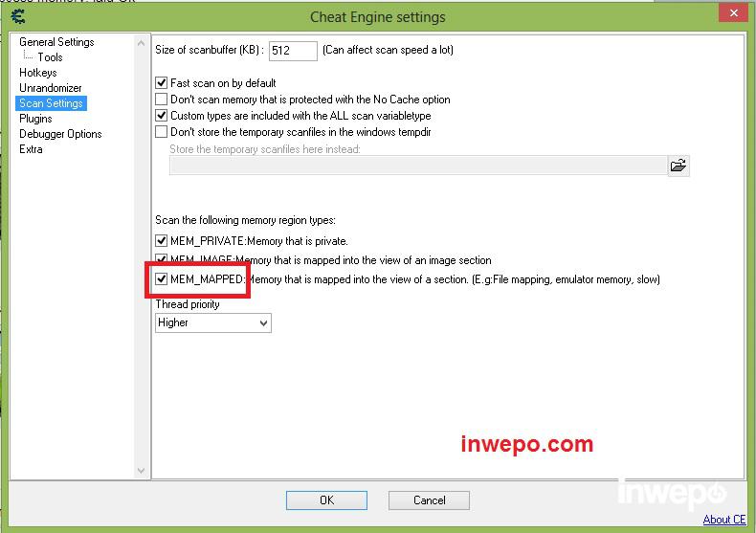Click the 'Size of scanbuffer (KB)' label
The image size is (756, 533).
click(x=210, y=50)
